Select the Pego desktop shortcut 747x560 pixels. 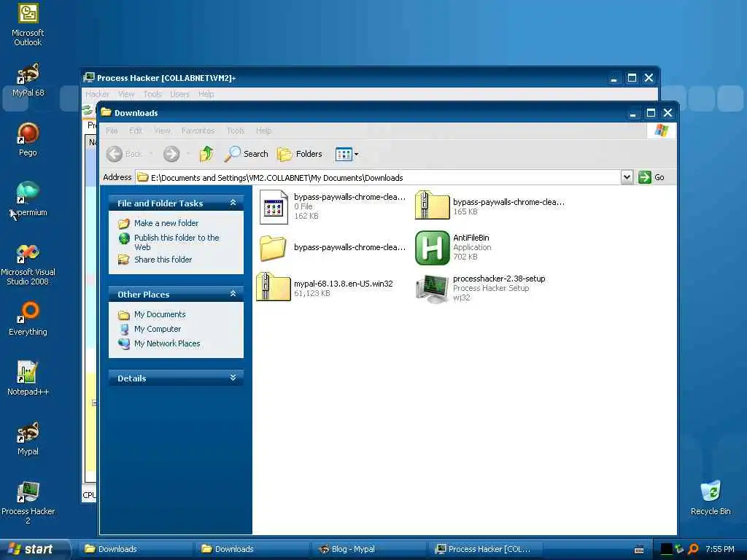coord(28,139)
